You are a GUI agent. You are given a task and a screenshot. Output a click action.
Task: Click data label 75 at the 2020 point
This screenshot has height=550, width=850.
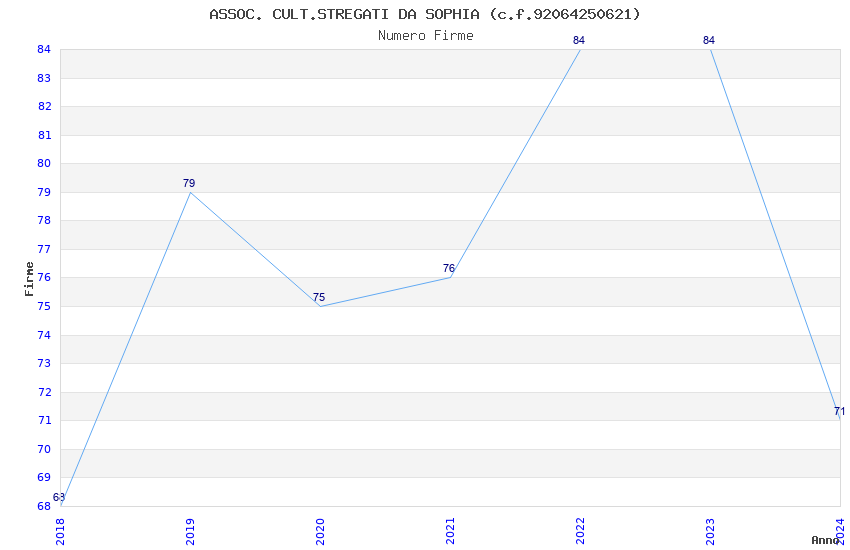click(x=319, y=297)
